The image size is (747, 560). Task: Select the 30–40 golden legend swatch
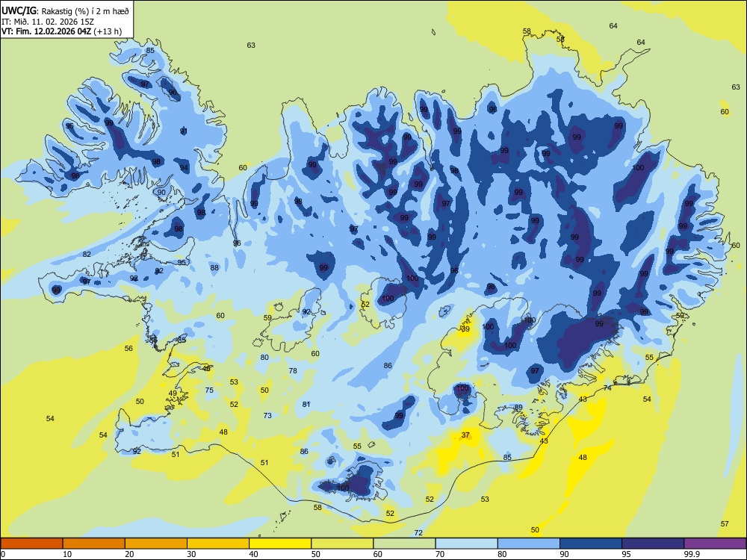218,544
